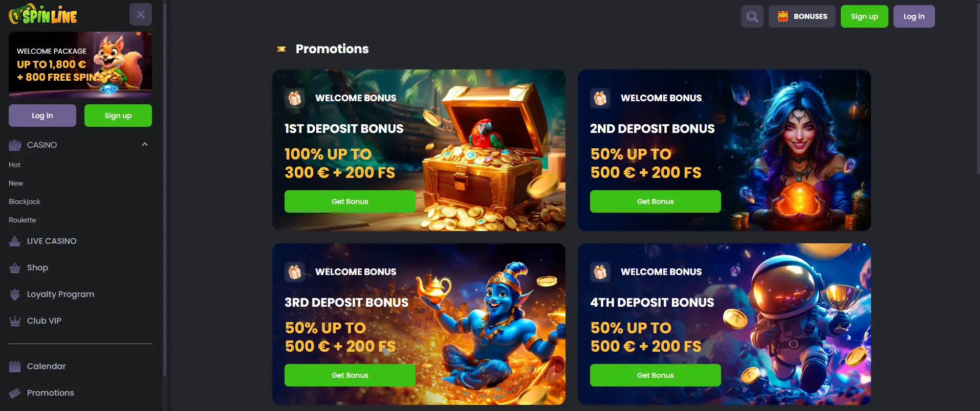Click the sidebar vertical scrollbar
This screenshot has height=411, width=980.
tap(164, 189)
